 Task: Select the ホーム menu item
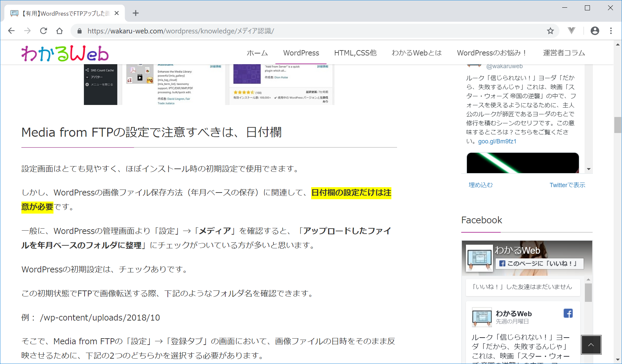(257, 53)
